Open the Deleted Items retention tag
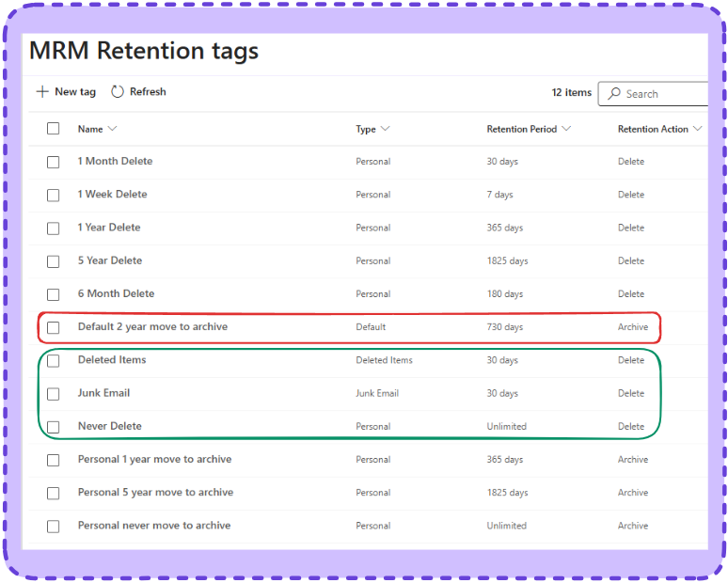Screen dimensions: 728x583 click(x=112, y=360)
